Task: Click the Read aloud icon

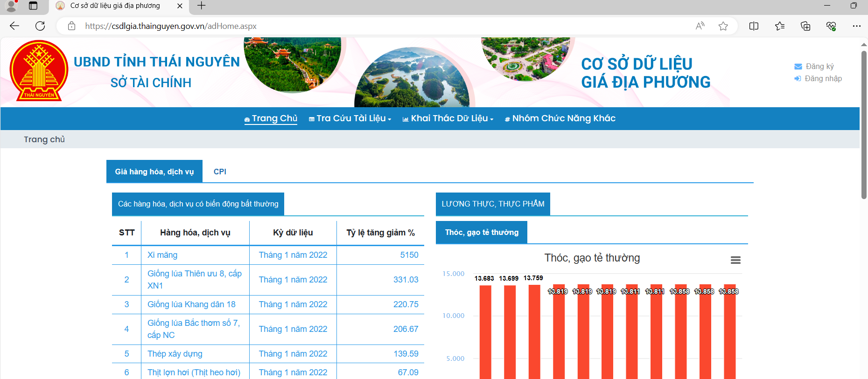Action: click(x=700, y=26)
